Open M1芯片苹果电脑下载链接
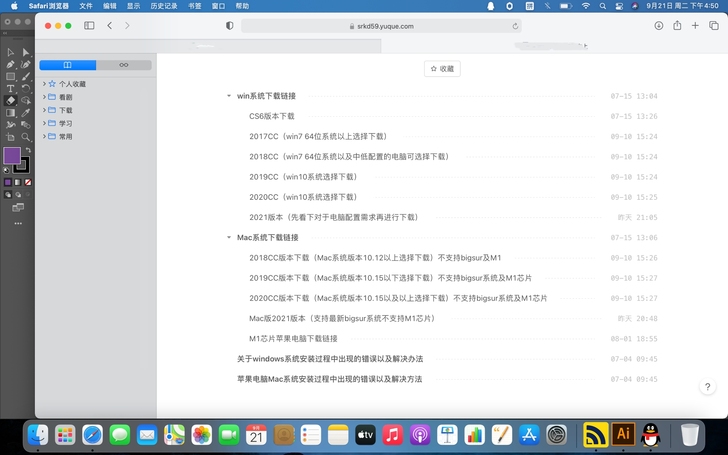The image size is (728, 455). [x=293, y=338]
